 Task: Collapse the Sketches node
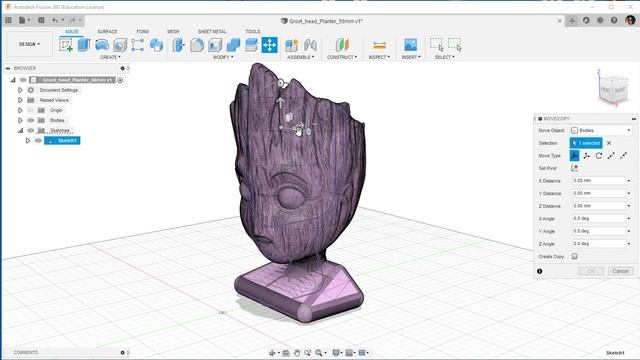(x=20, y=131)
